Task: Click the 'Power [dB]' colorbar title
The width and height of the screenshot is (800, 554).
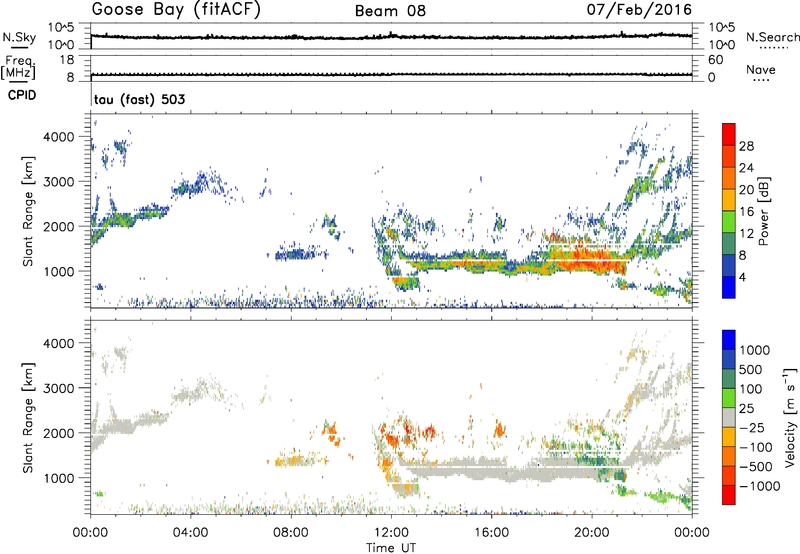Action: click(x=763, y=211)
